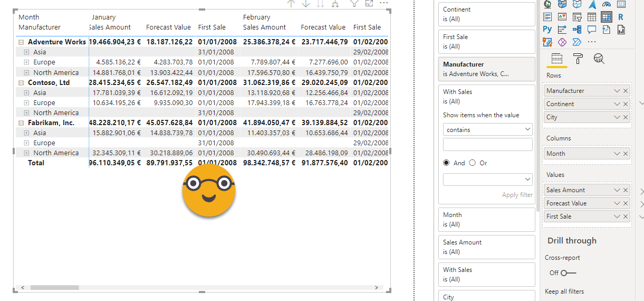The width and height of the screenshot is (644, 301).
Task: Click the matrix scroll right arrow
Action: [x=376, y=288]
